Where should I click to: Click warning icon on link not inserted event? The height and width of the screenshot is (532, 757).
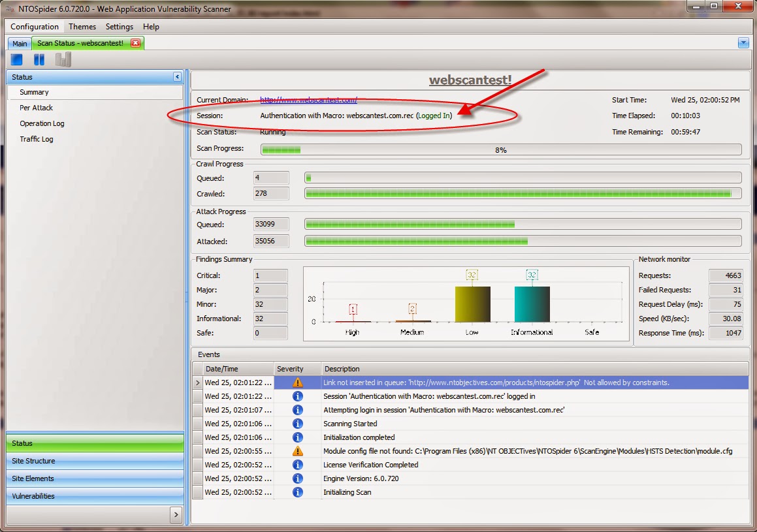click(298, 383)
